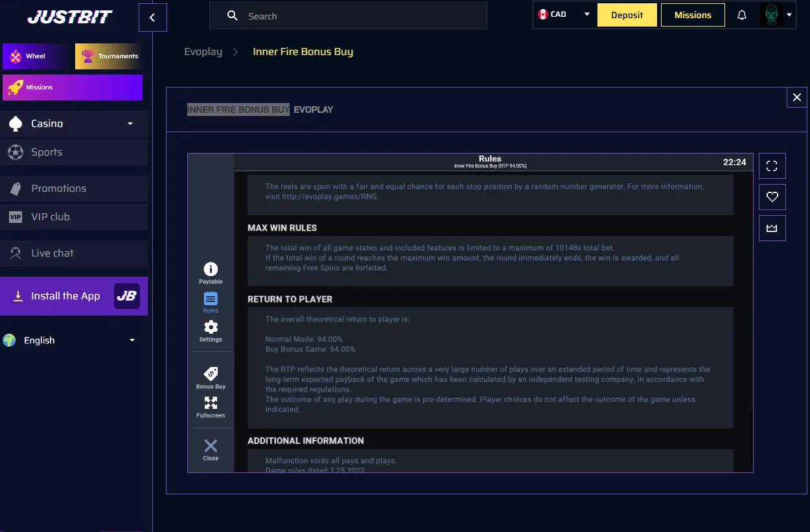
Task: Open Missions from the top bar
Action: click(693, 15)
